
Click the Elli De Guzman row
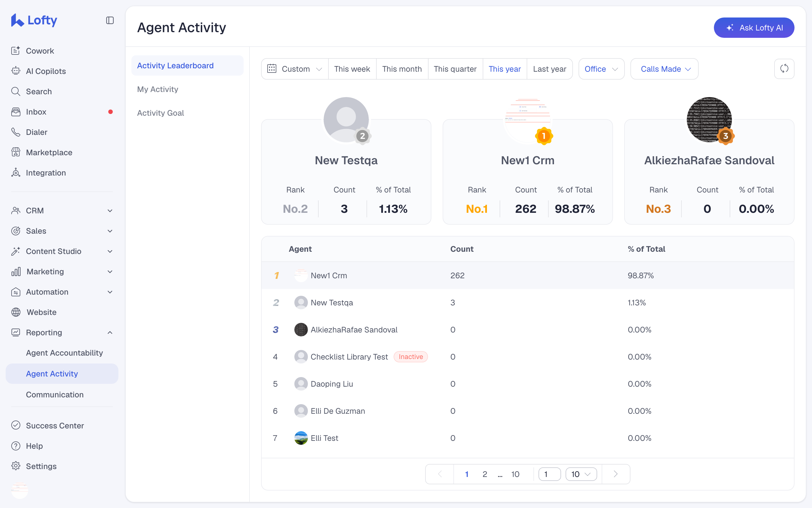[x=528, y=411]
